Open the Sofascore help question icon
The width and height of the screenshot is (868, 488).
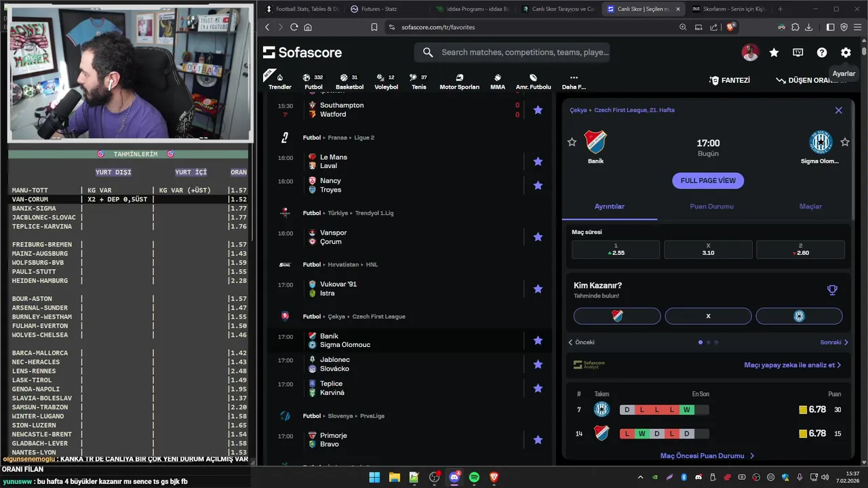tap(822, 52)
